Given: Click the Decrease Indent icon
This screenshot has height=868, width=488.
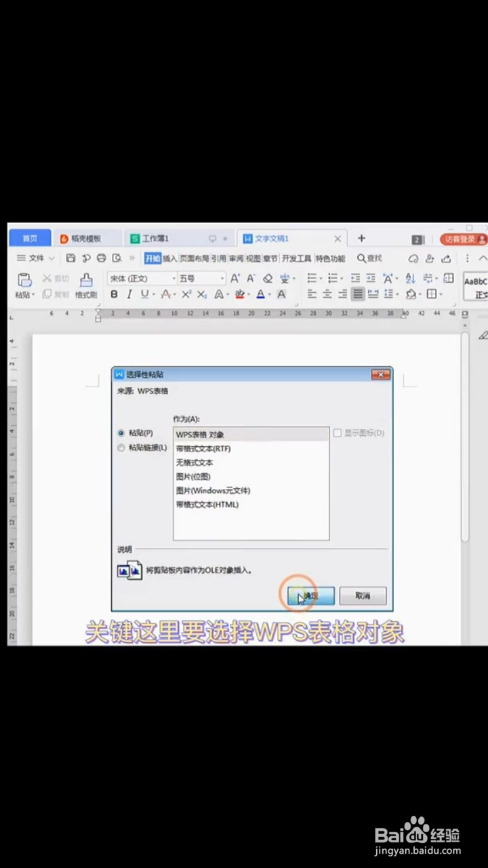Looking at the screenshot, I should click(x=356, y=278).
